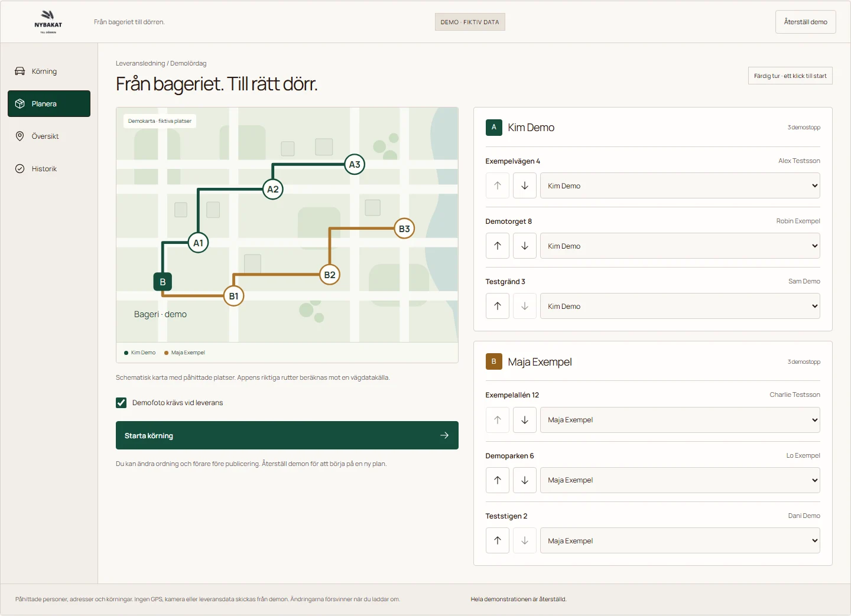
Task: Click customer name Alex Testsson
Action: [x=799, y=161]
